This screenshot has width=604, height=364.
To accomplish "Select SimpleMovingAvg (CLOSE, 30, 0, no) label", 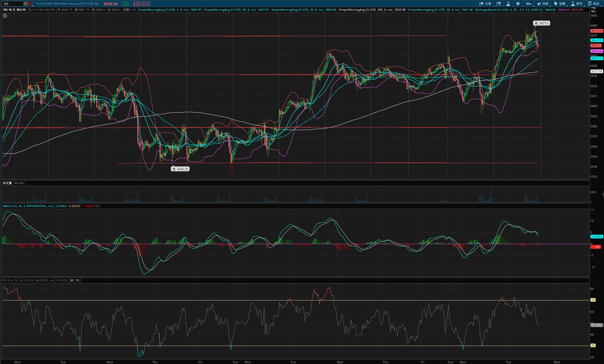I will coord(434,10).
